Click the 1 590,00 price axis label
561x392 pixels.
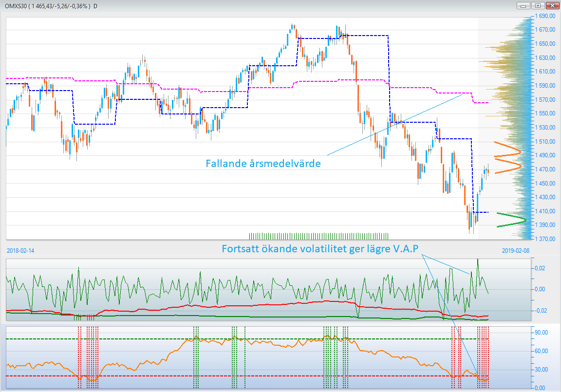pos(545,86)
